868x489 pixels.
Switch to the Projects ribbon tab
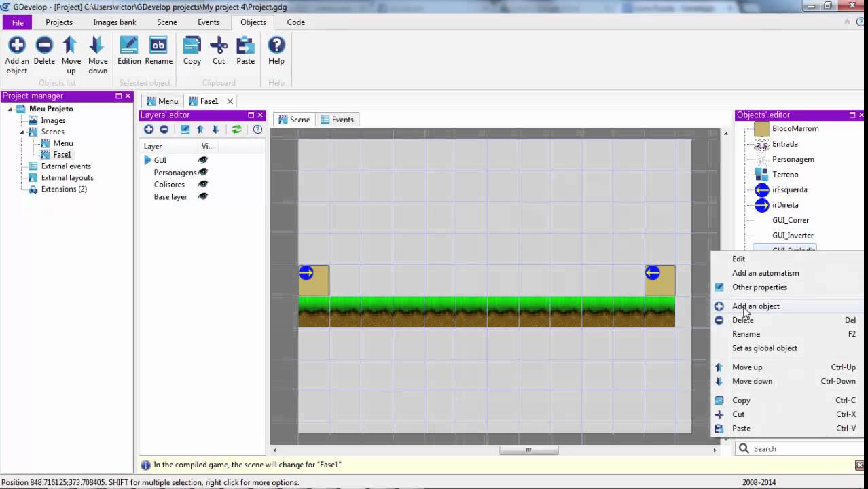click(59, 22)
